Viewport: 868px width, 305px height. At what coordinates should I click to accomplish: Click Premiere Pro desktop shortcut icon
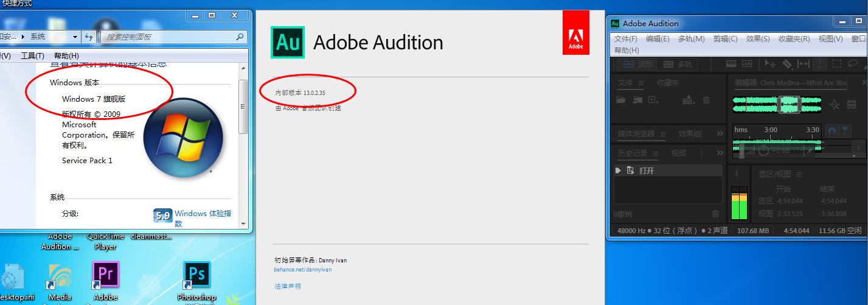105,275
